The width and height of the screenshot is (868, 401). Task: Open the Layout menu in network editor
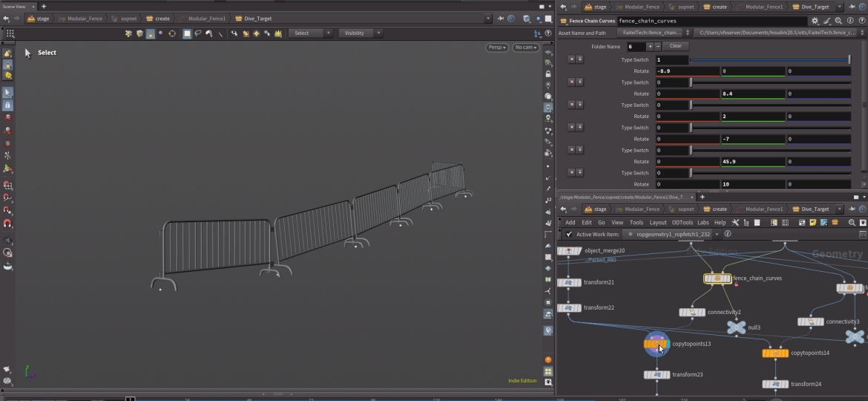[x=657, y=223]
